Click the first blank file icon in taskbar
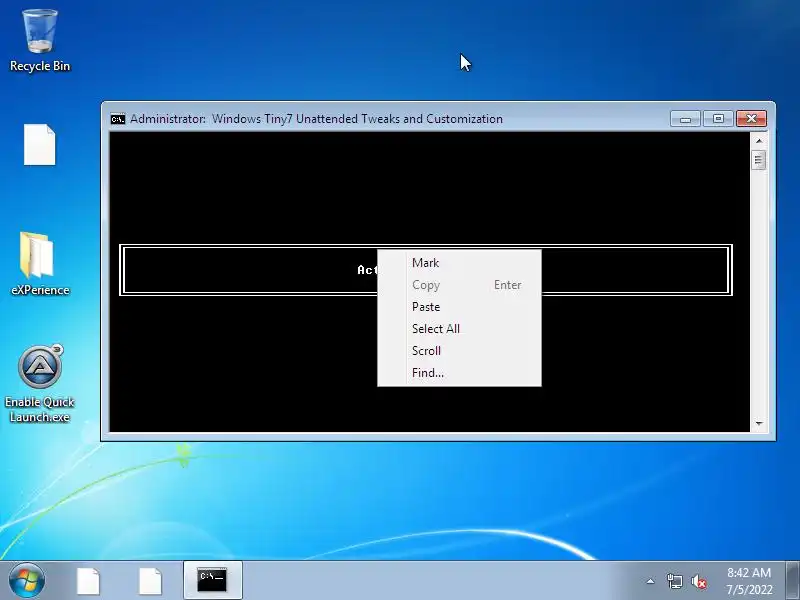800x600 pixels. [x=88, y=581]
